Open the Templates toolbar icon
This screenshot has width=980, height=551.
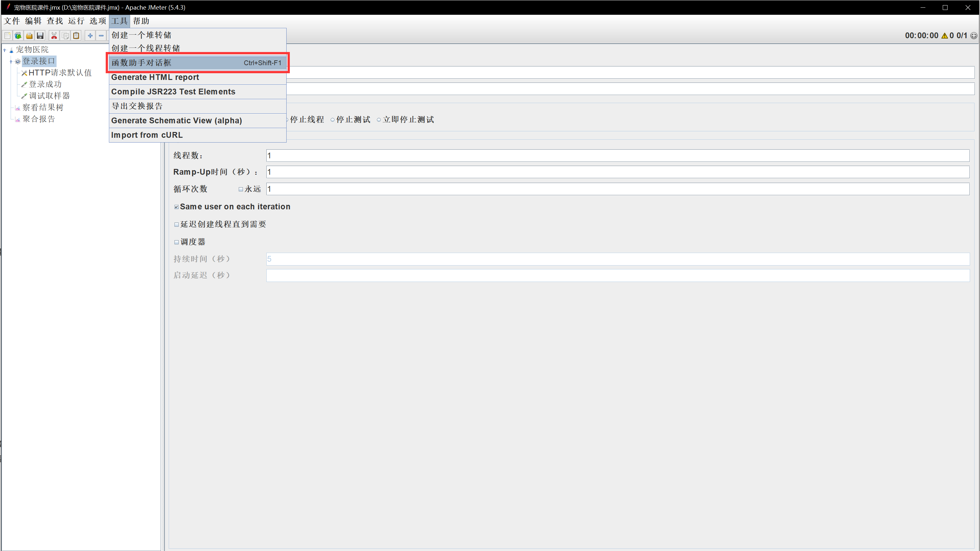[18, 36]
